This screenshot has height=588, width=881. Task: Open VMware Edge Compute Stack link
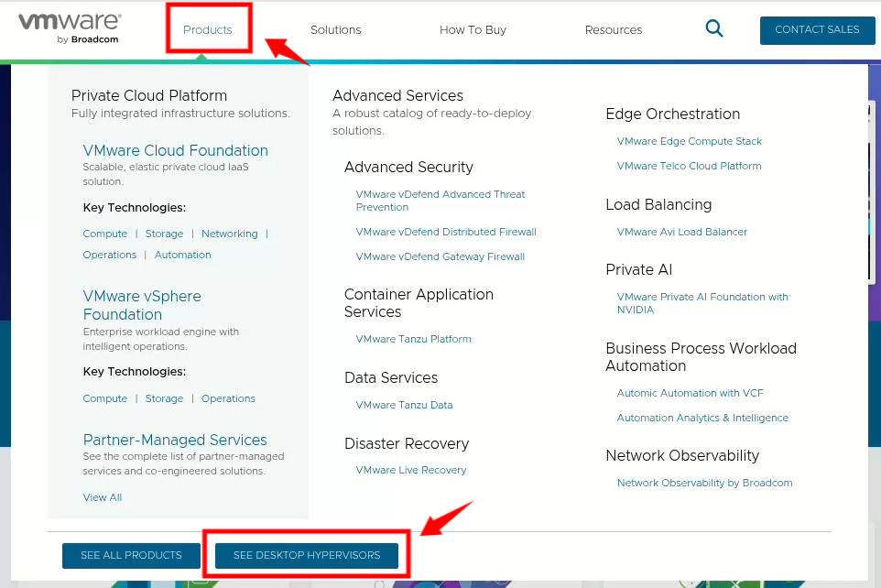click(689, 141)
